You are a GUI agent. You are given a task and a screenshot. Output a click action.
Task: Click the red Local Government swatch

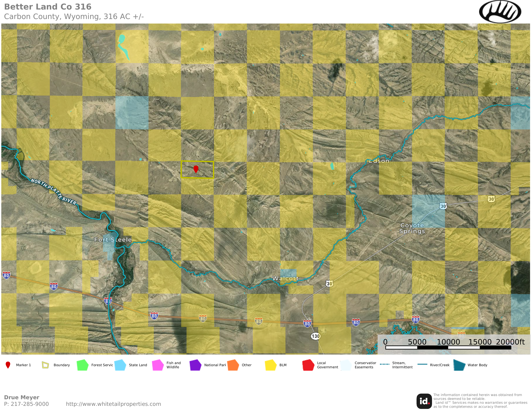coord(308,365)
